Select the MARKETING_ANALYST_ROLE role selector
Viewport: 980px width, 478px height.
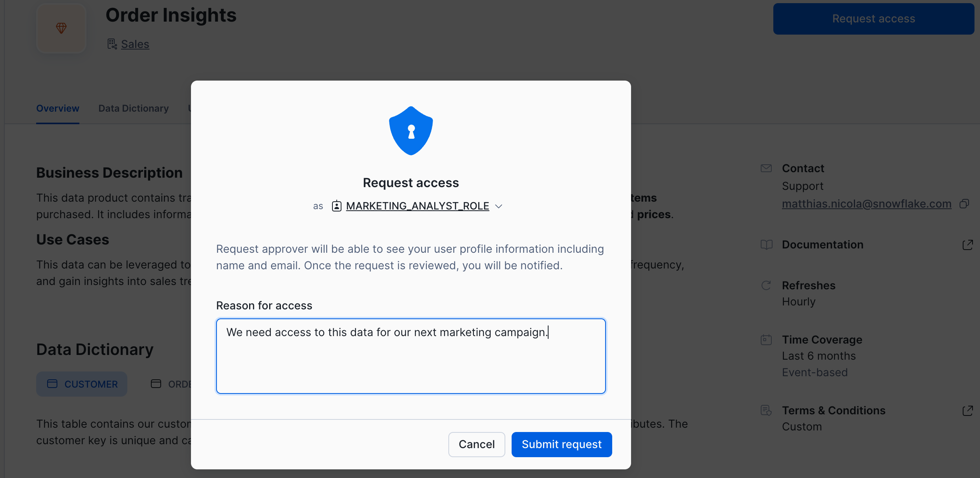pyautogui.click(x=417, y=206)
